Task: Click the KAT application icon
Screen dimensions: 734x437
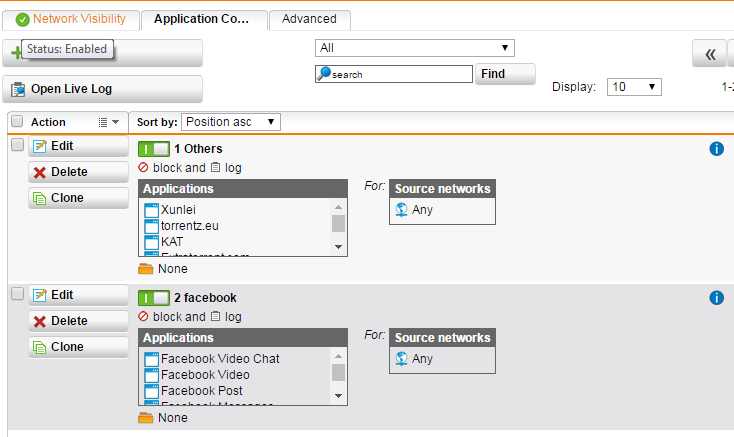Action: pos(151,242)
